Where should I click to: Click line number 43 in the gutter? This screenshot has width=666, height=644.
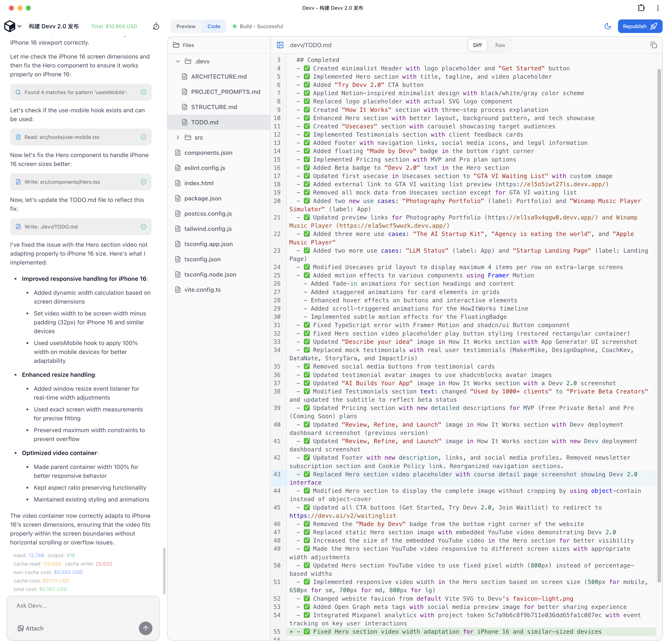[x=277, y=474]
